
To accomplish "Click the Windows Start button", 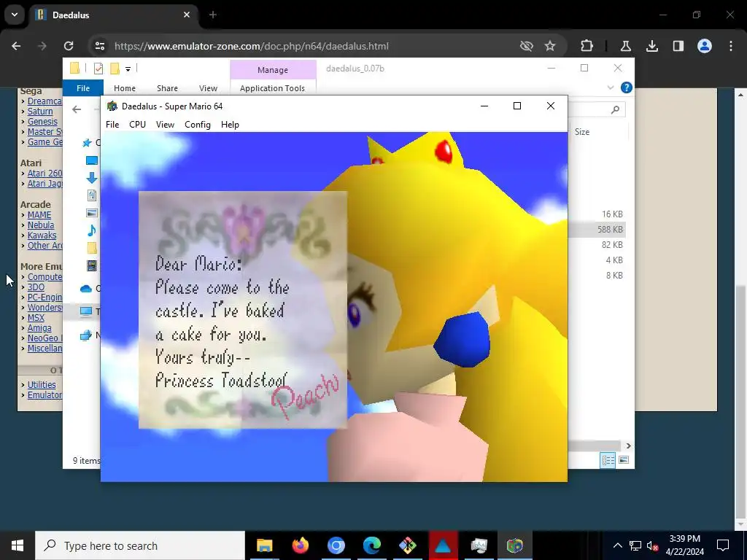I will 18,545.
